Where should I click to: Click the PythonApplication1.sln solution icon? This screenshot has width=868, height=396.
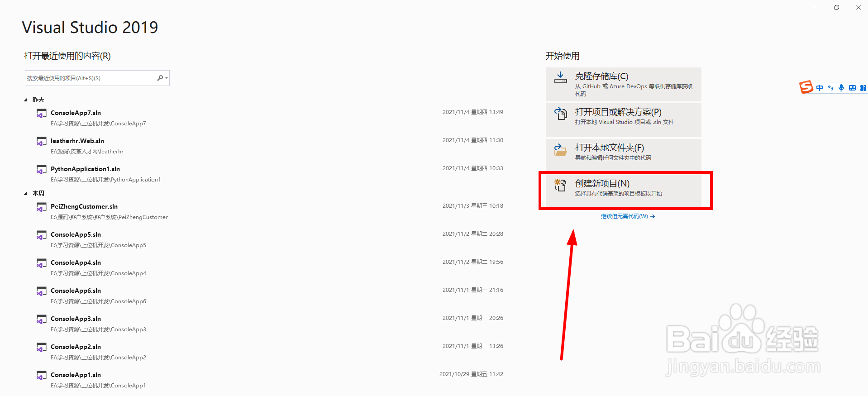click(x=41, y=170)
